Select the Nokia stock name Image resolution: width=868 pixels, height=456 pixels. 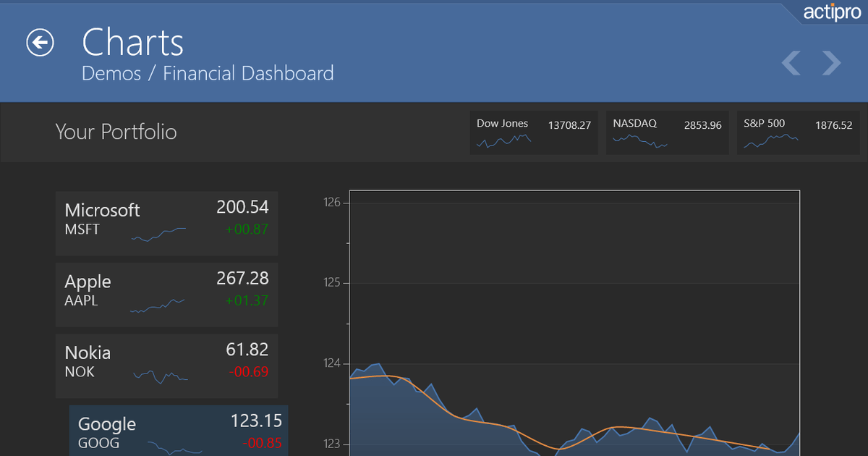coord(88,352)
